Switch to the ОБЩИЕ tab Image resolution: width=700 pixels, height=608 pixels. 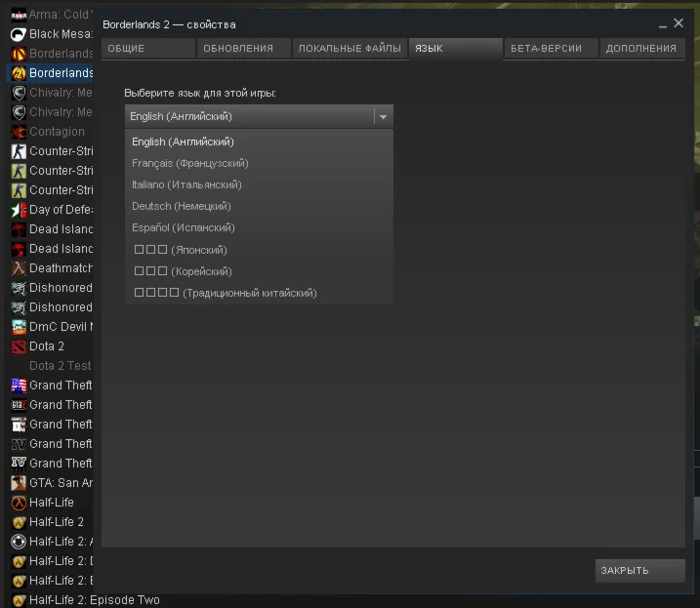point(148,48)
